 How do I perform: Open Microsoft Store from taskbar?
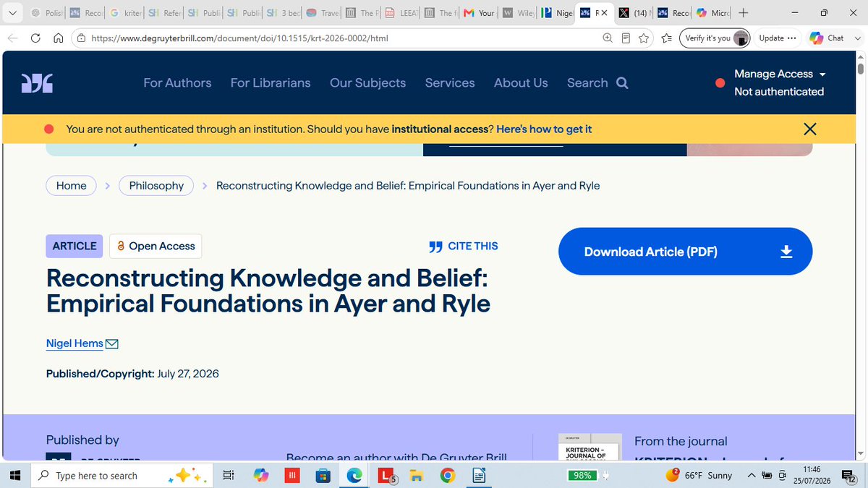[x=323, y=475]
